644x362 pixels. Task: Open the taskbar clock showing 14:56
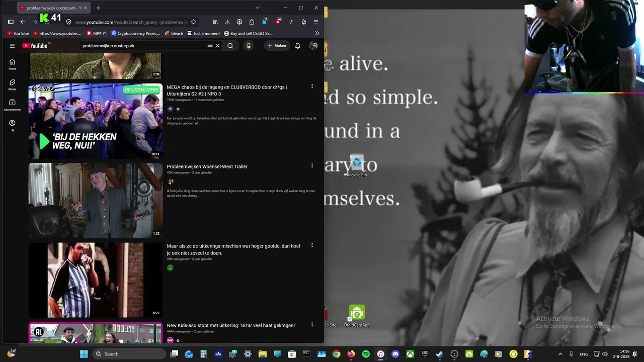(x=624, y=354)
